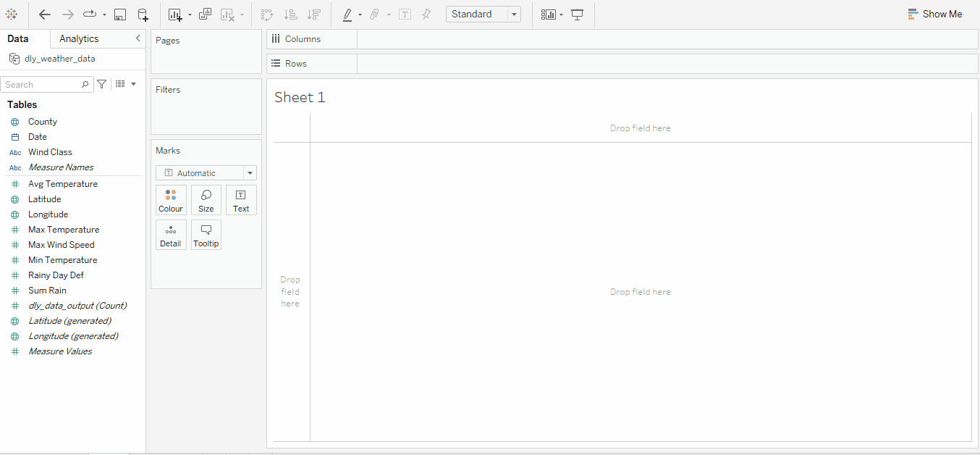Toggle the Fix Axes pin icon

click(425, 14)
